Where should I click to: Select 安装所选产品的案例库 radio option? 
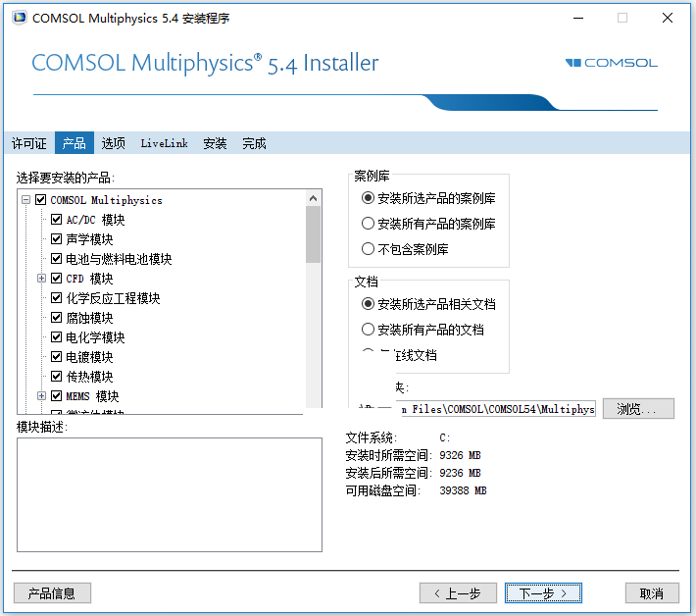point(368,197)
